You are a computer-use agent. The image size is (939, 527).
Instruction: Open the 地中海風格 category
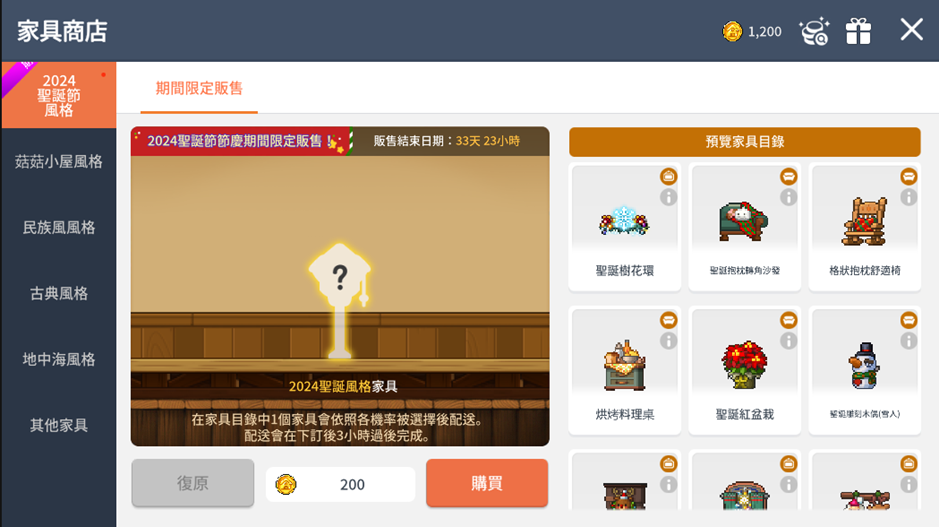click(x=59, y=359)
